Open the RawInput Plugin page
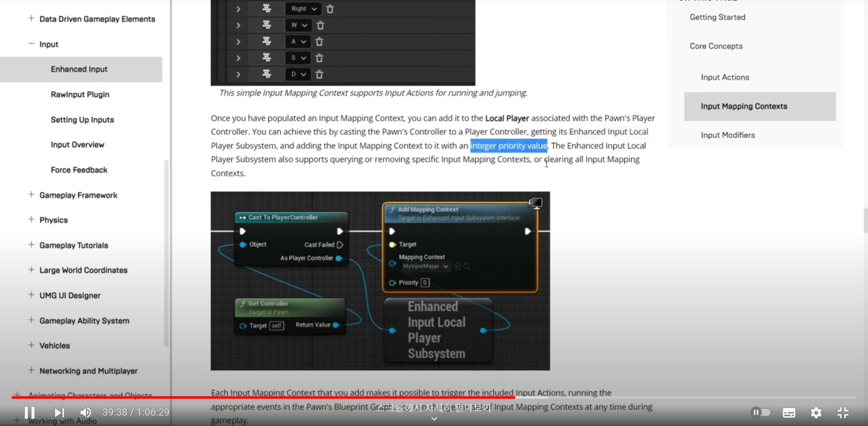The width and height of the screenshot is (868, 426). pos(80,94)
